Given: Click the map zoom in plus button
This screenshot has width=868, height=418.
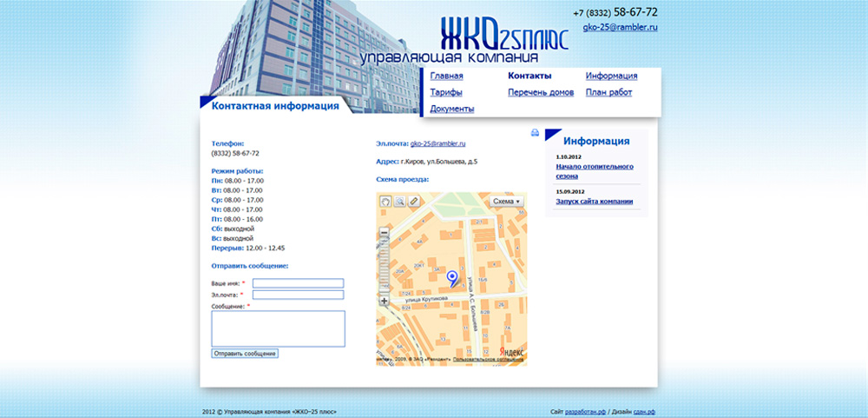Looking at the screenshot, I should pyautogui.click(x=385, y=301).
